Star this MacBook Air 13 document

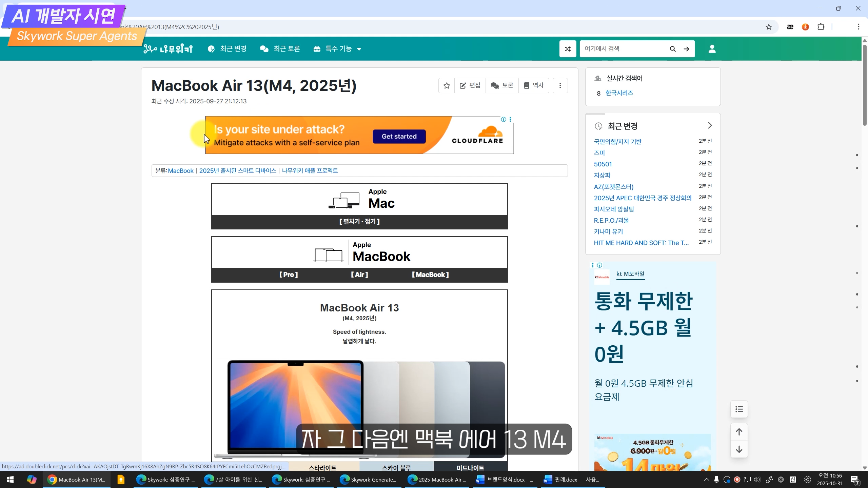447,85
